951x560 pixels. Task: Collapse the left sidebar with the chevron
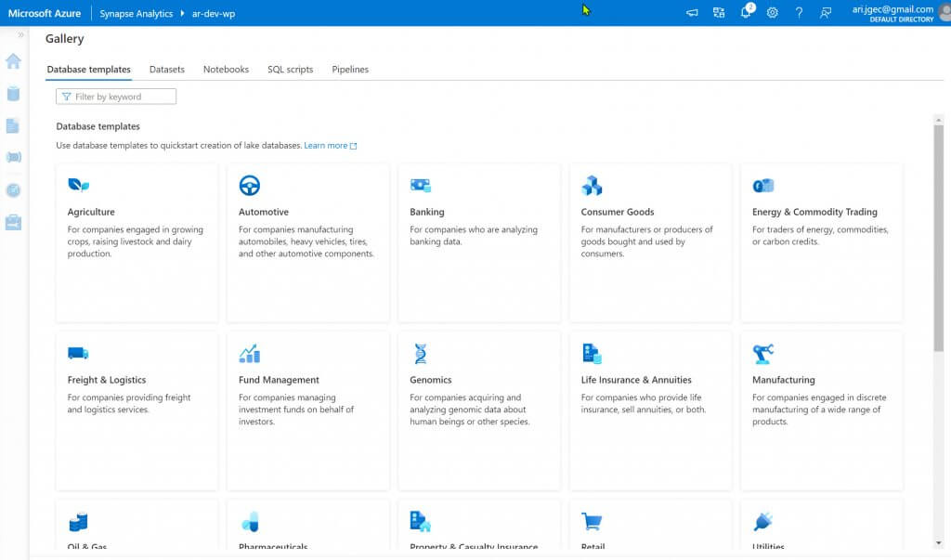20,34
